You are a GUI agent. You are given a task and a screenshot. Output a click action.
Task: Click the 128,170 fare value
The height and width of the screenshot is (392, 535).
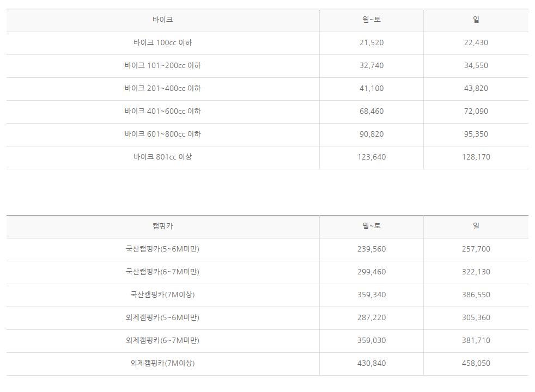coord(476,157)
